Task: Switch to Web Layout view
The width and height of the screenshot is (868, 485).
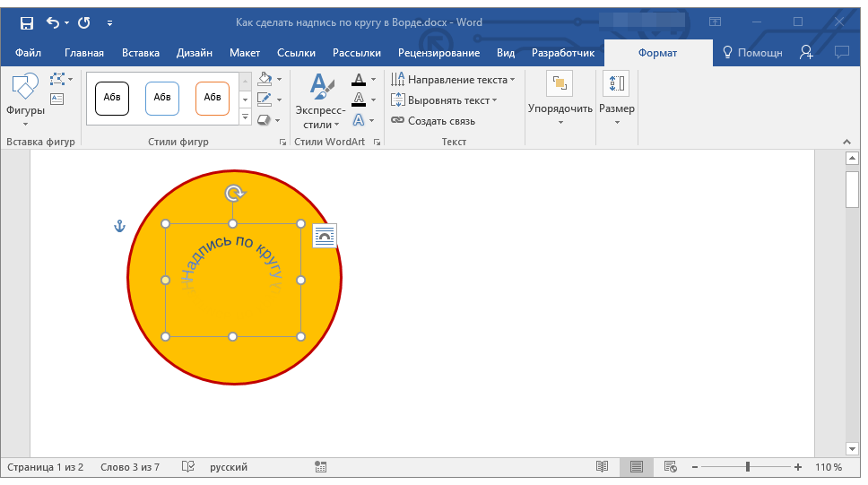Action: click(670, 467)
